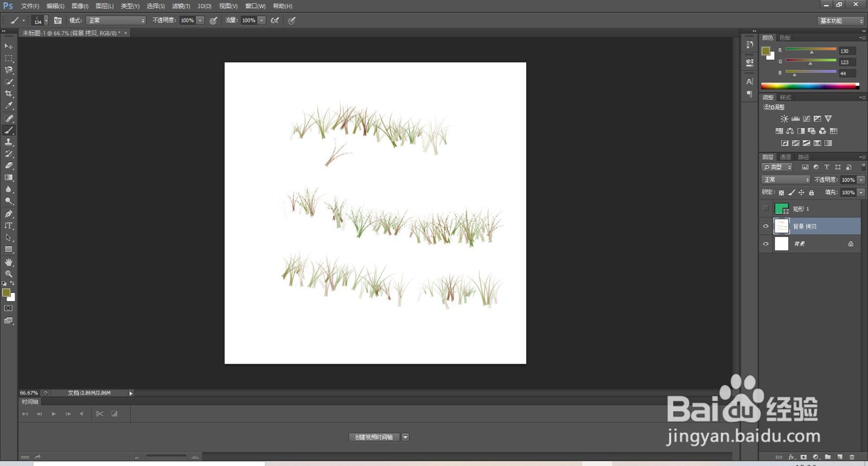The image size is (868, 466).
Task: Open brush opacity slider dropdown
Action: 200,21
